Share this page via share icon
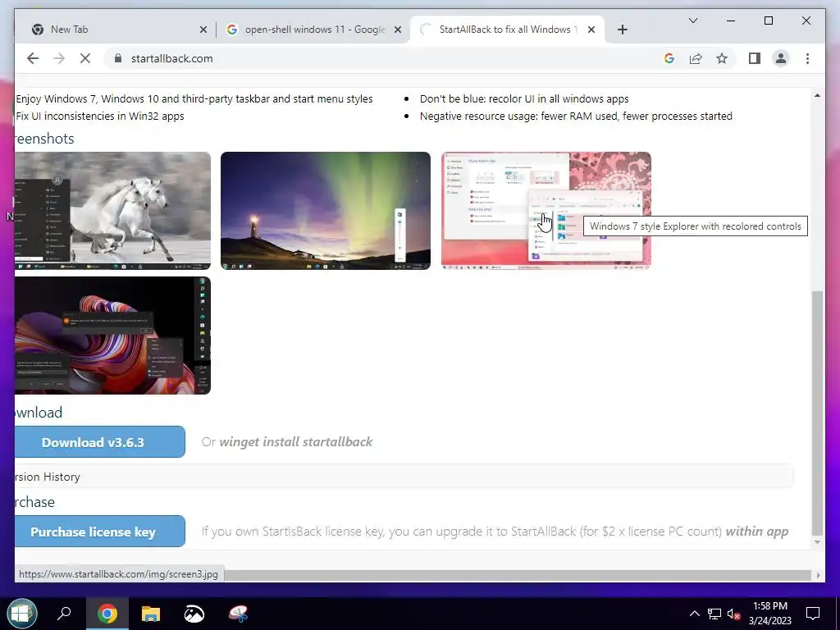 click(x=696, y=58)
